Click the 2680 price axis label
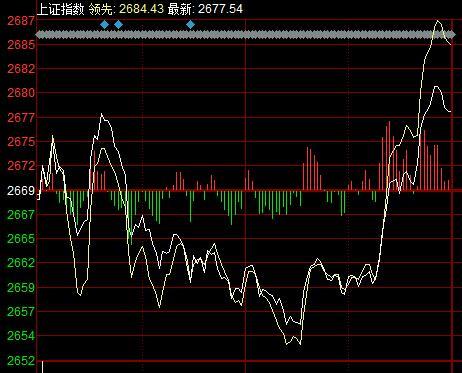 pos(21,93)
